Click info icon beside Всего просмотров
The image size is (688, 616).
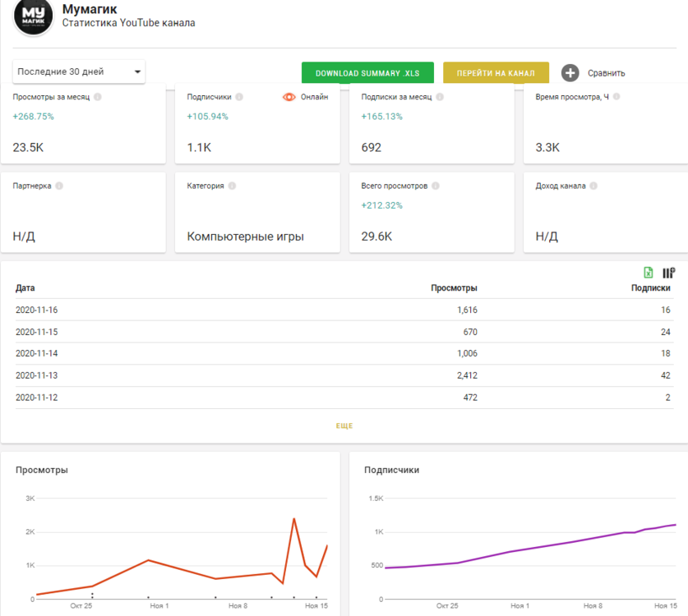435,186
